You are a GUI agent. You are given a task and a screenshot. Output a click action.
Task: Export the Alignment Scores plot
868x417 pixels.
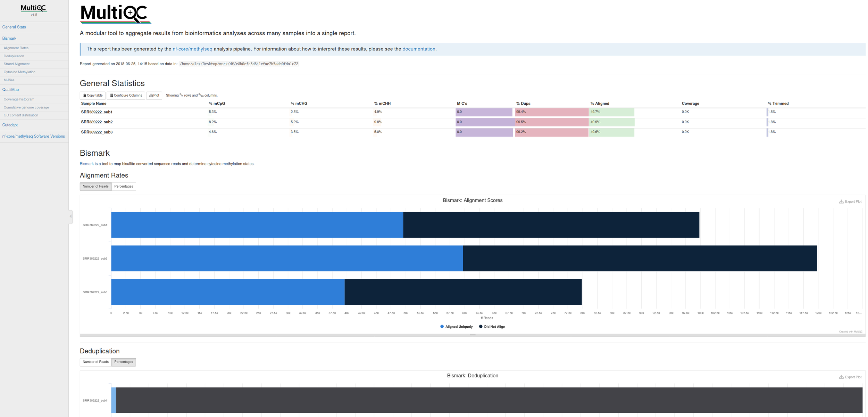coord(850,202)
